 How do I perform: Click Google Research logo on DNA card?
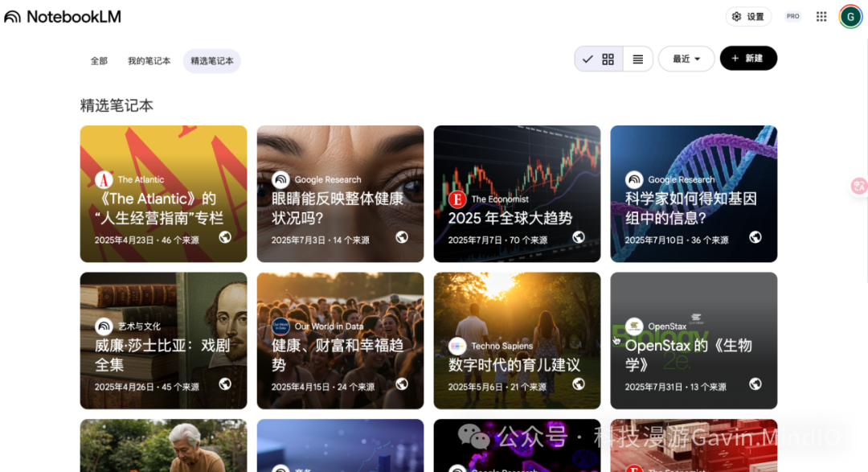[634, 179]
